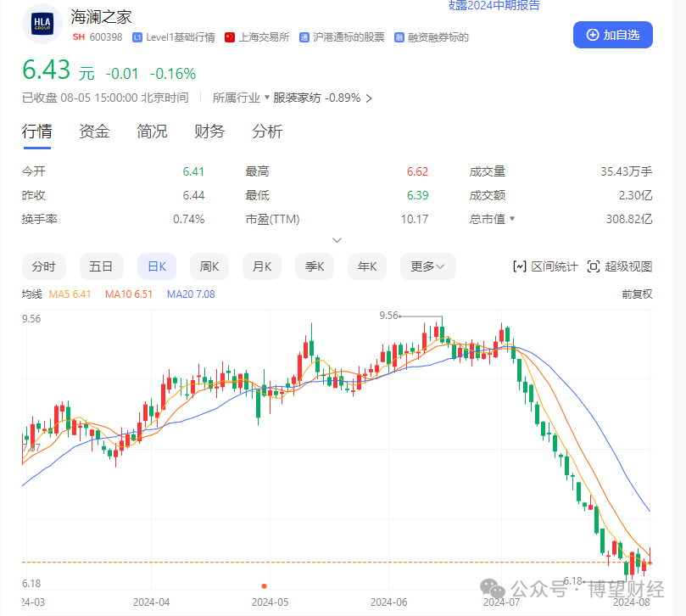Expand the 总市值 dropdown arrow
The height and width of the screenshot is (616, 686).
[x=512, y=218]
